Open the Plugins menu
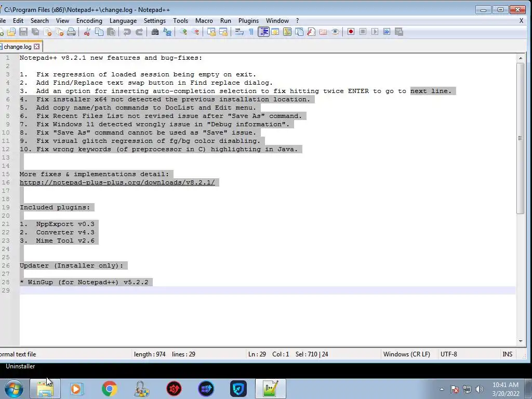This screenshot has height=399, width=532. [x=248, y=21]
